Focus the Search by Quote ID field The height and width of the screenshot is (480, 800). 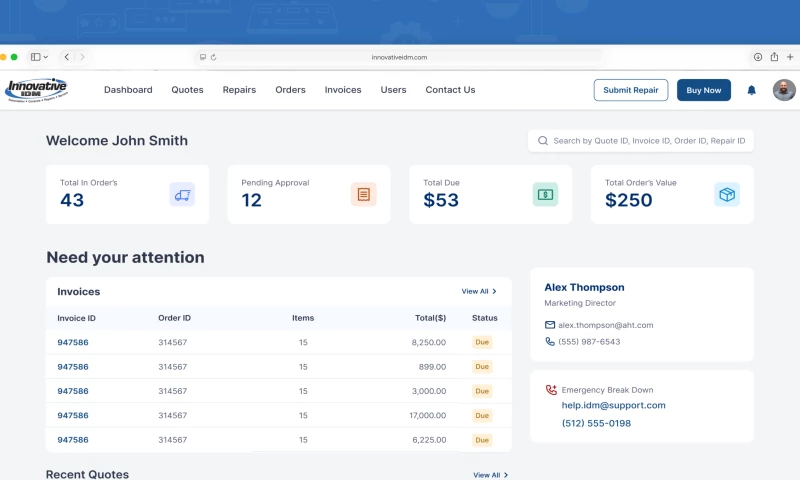(641, 141)
